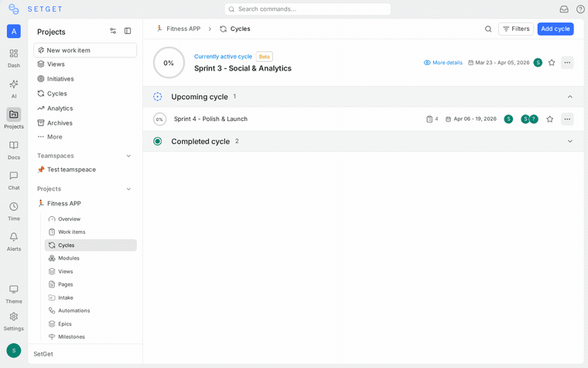Go to Dash in the sidebar
The width and height of the screenshot is (588, 368).
[14, 58]
